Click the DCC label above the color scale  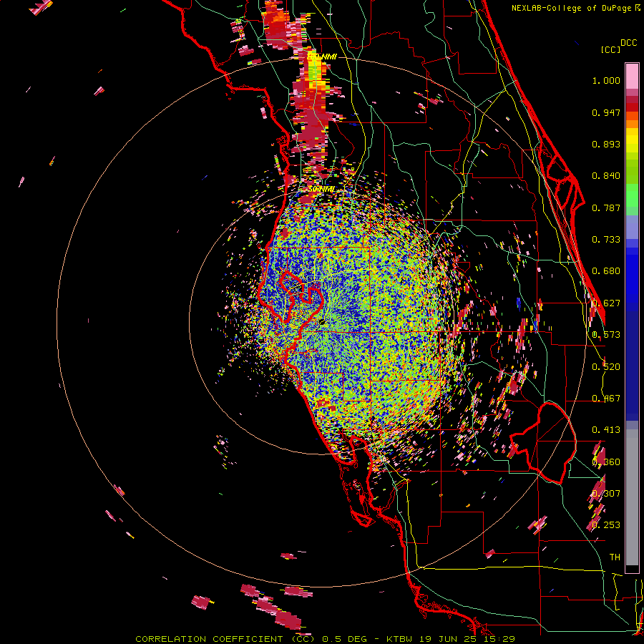tap(629, 43)
